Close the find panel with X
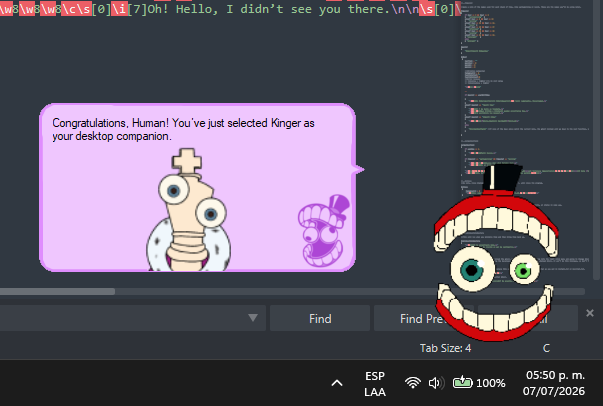Screen dimensions: 603x406 [590, 313]
